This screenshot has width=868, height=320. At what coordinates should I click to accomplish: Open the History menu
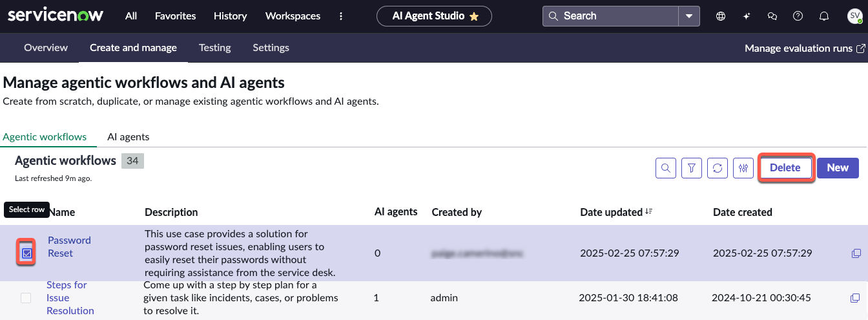coord(231,16)
